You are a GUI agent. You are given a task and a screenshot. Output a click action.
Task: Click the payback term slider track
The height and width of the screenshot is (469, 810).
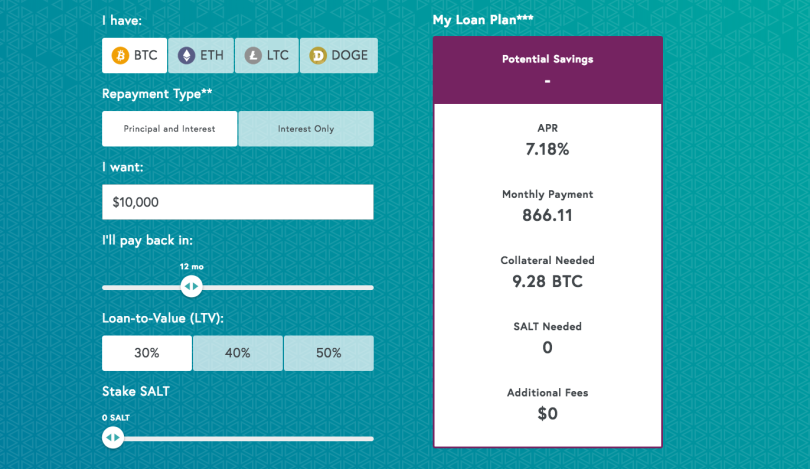[238, 287]
